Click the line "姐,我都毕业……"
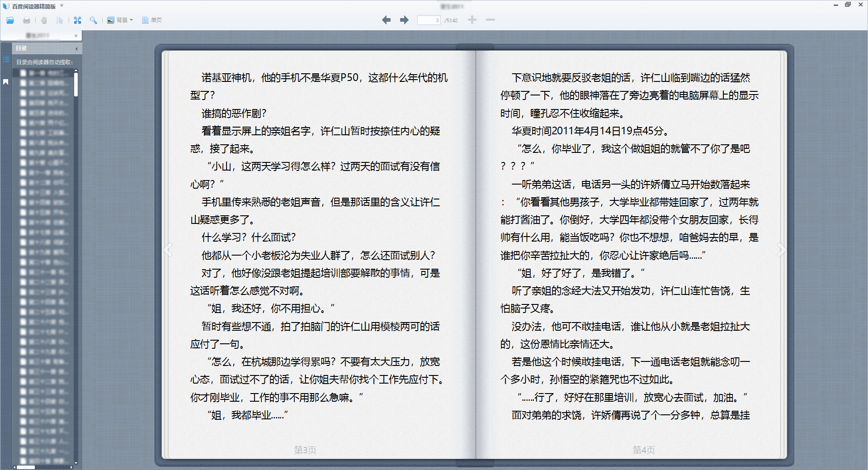This screenshot has height=470, width=868. 248,415
